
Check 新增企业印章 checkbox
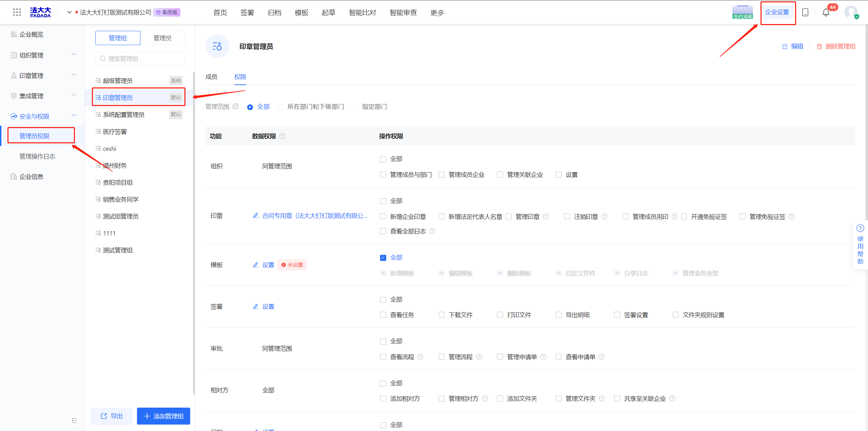click(383, 217)
